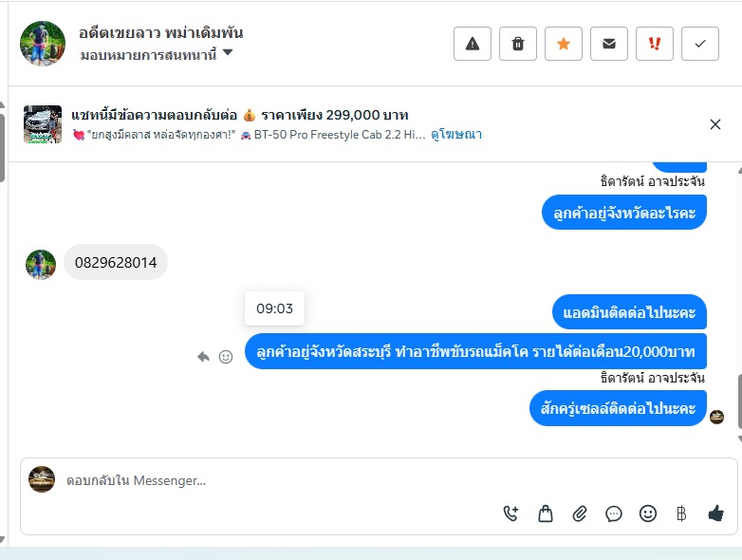Open saved replies speech bubble icon
This screenshot has height=560, width=742.
[x=614, y=513]
